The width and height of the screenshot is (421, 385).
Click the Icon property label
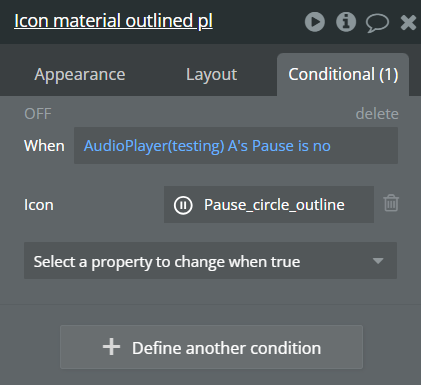pos(39,205)
